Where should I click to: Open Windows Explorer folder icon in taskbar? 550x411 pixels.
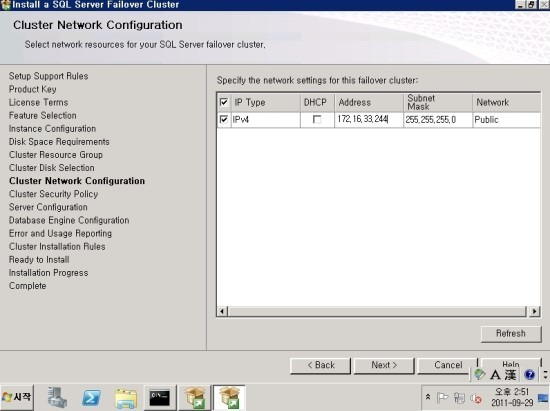pyautogui.click(x=126, y=398)
